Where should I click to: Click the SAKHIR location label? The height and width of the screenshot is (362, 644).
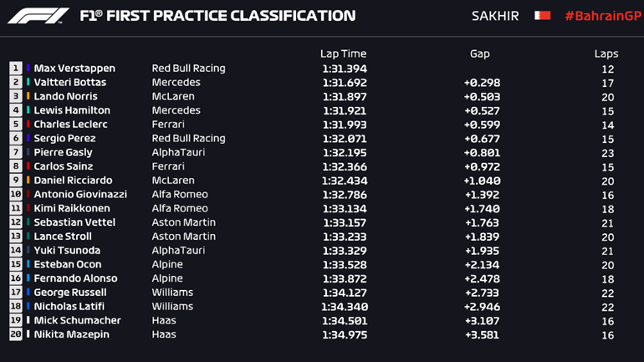(x=494, y=16)
